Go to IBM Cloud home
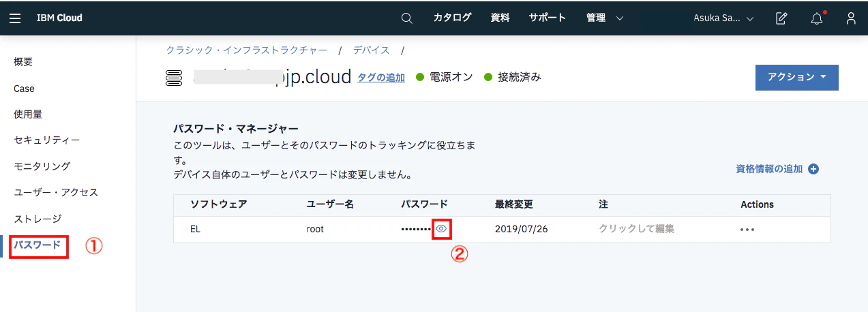868x312 pixels. pyautogui.click(x=59, y=18)
